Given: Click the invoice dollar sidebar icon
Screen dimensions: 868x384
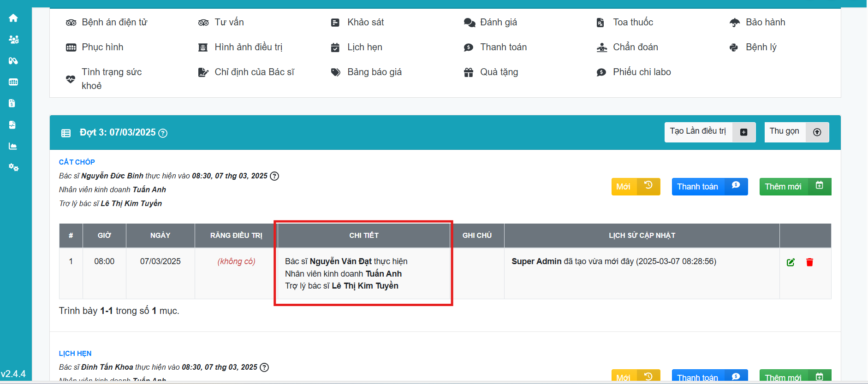Looking at the screenshot, I should (x=12, y=103).
